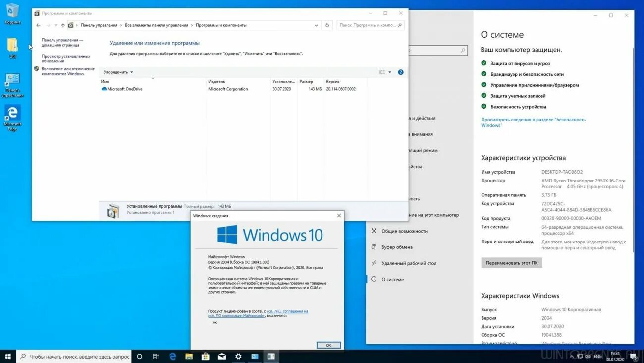Open Mail from the taskbar
Viewport: 644px width, 363px height.
[222, 356]
